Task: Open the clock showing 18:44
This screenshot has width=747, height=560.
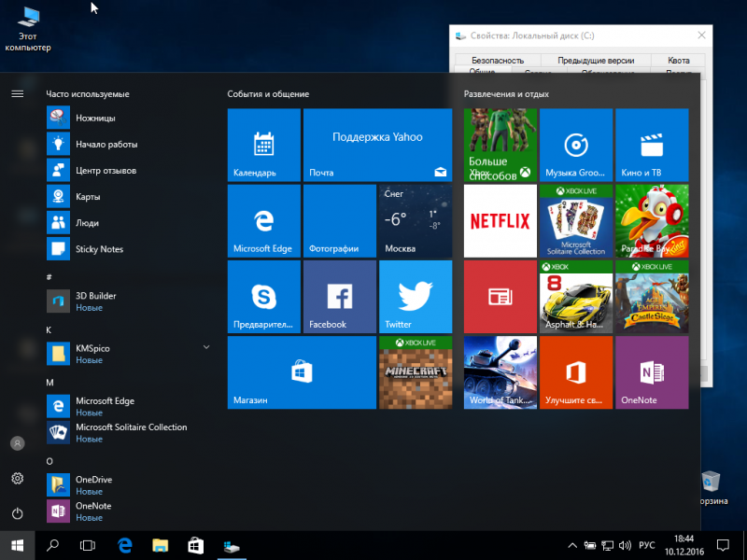Action: tap(684, 545)
